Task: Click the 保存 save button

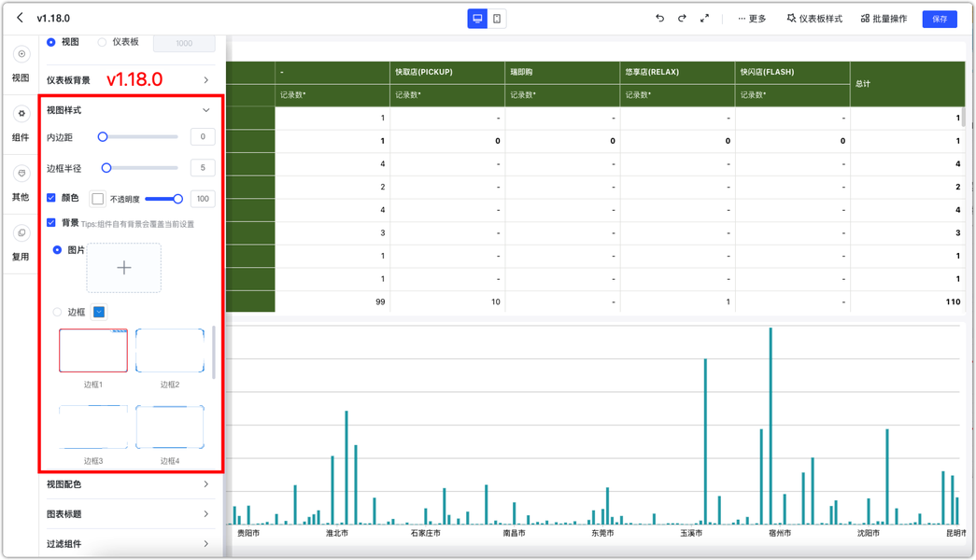Action: tap(940, 20)
